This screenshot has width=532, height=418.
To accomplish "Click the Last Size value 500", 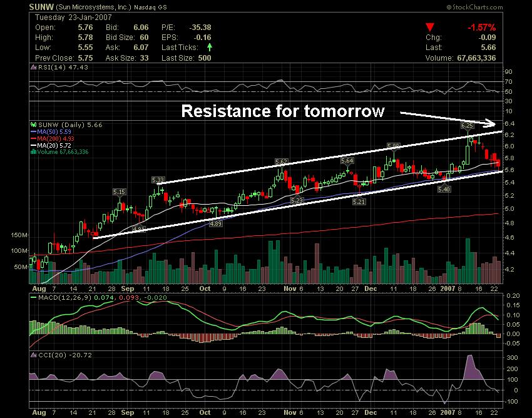I will (205, 58).
